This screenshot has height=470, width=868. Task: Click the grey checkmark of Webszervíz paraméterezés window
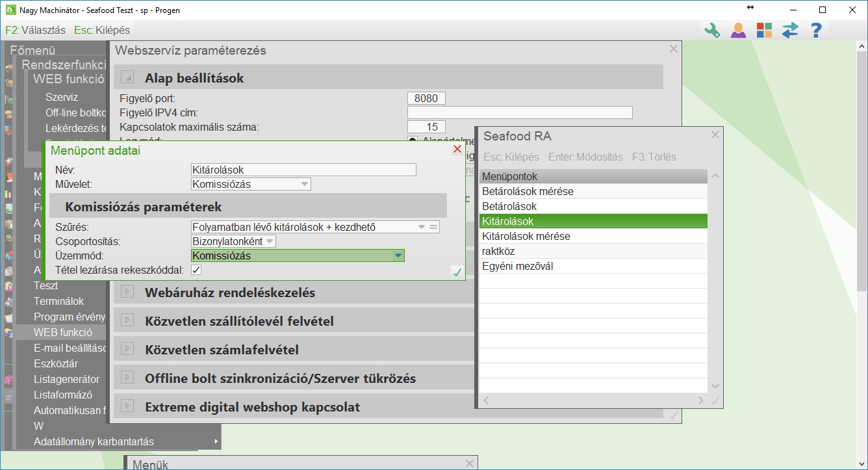(x=674, y=415)
